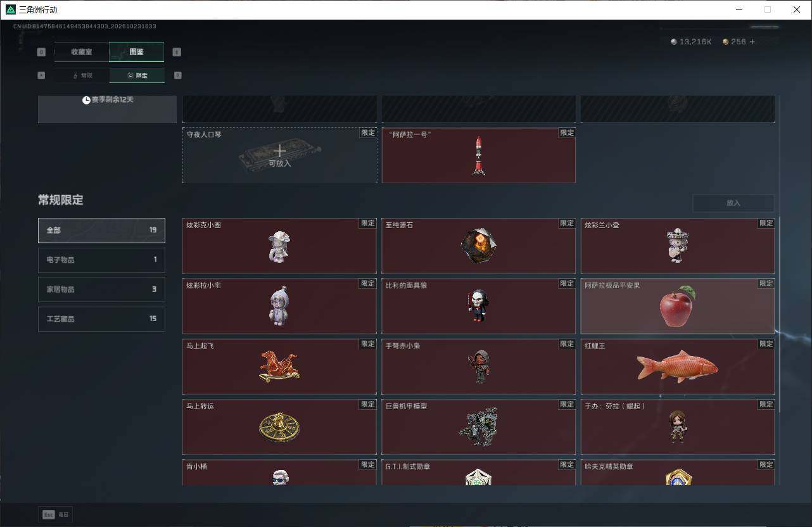Open the 肯小桶 collectible card

point(279,473)
